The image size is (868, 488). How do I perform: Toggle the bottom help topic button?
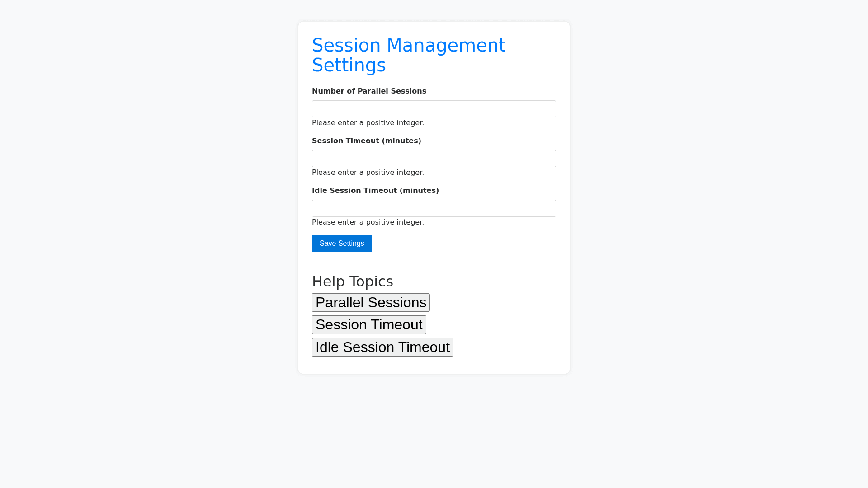[x=382, y=347]
